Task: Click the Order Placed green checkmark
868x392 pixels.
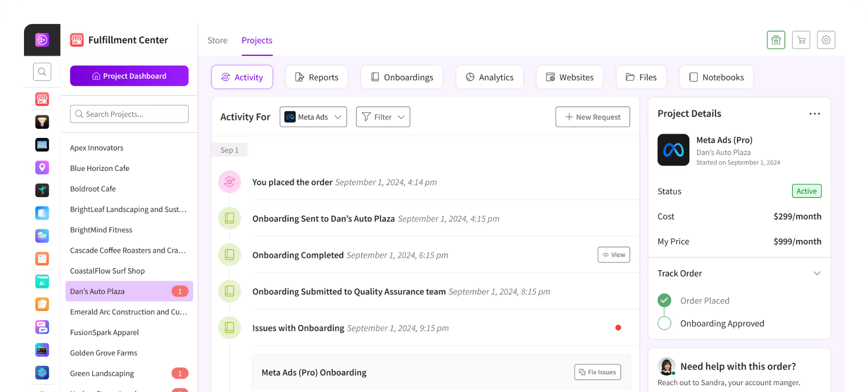Action: coord(664,300)
